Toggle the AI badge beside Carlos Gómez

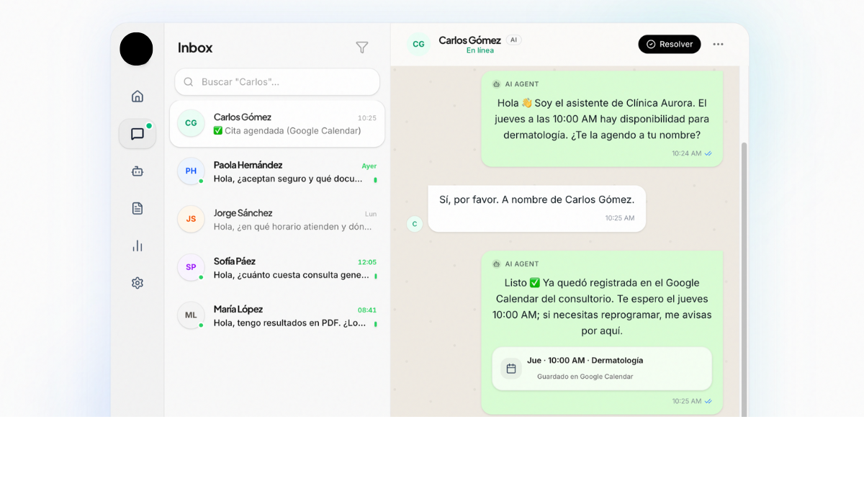[x=513, y=40]
